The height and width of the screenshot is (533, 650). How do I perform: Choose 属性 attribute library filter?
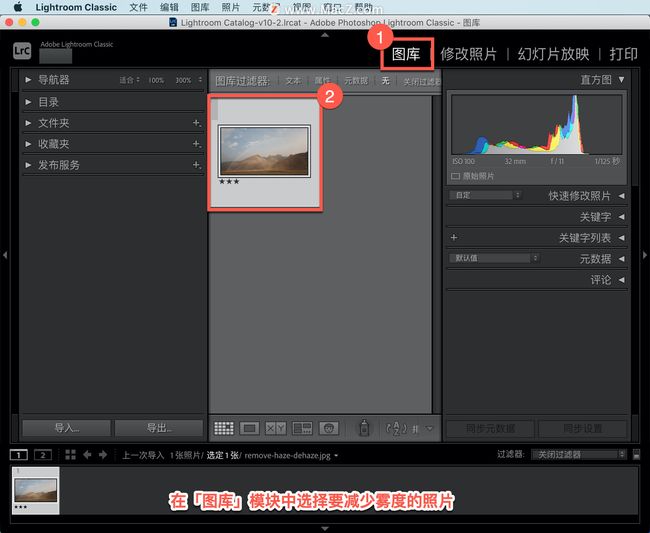click(x=323, y=81)
